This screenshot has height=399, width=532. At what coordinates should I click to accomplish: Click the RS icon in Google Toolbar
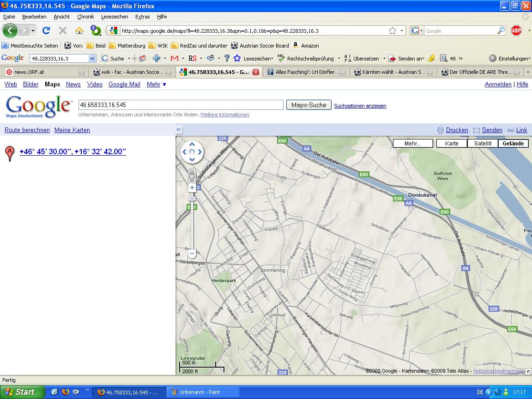193,58
